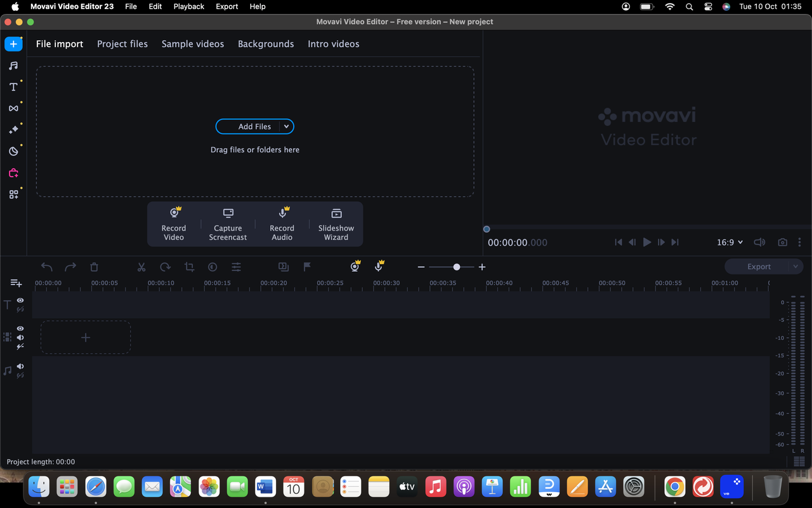Click Record Audio button
The image size is (812, 508).
(x=282, y=224)
